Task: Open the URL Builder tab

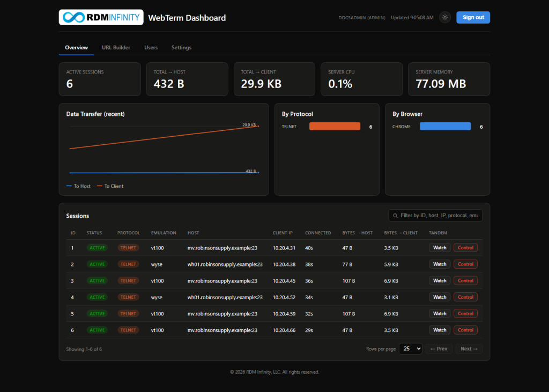Action: pos(116,47)
